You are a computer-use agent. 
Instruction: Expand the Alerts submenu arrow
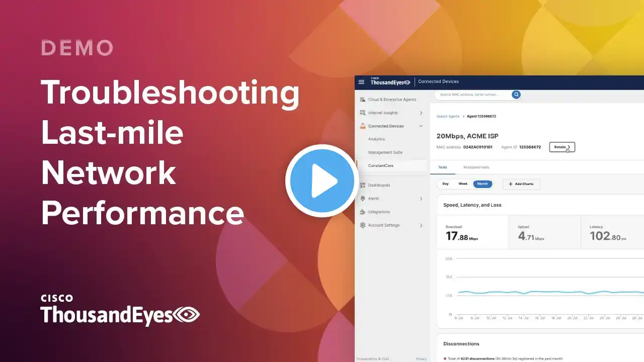pyautogui.click(x=421, y=199)
